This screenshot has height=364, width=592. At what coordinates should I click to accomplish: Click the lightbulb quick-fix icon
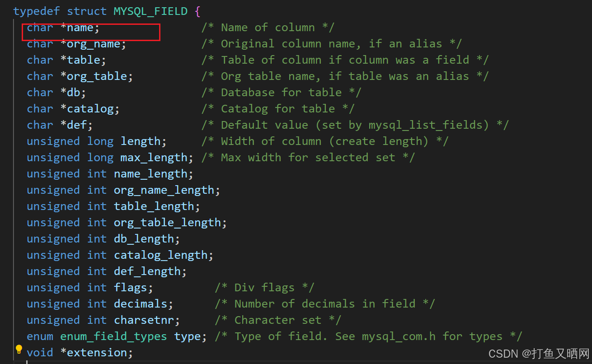coord(19,349)
